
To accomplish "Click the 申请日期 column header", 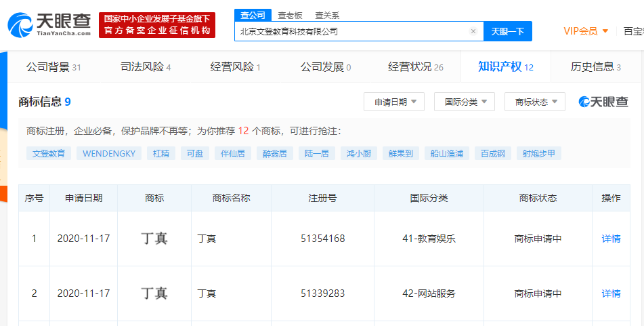I will coord(84,198).
